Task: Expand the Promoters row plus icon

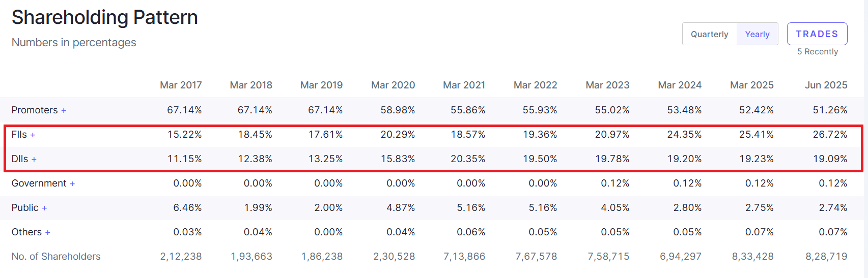Action: click(64, 111)
